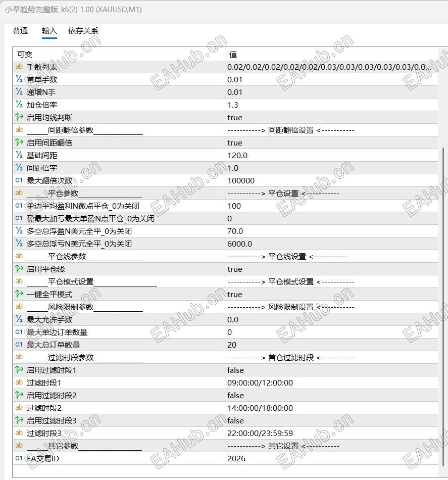
Task: Click the integer icon beside 最大总订单数量
Action: 19,345
